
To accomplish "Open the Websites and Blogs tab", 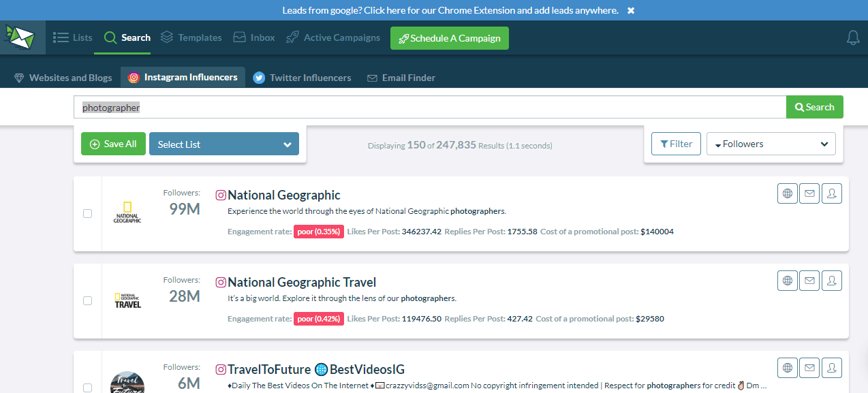I will [63, 78].
